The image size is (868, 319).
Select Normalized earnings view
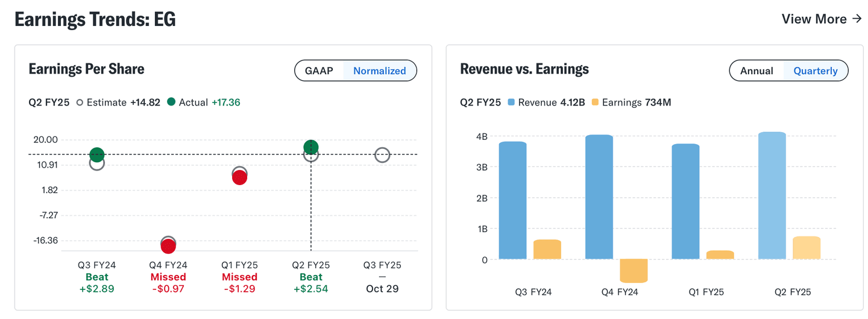(379, 71)
